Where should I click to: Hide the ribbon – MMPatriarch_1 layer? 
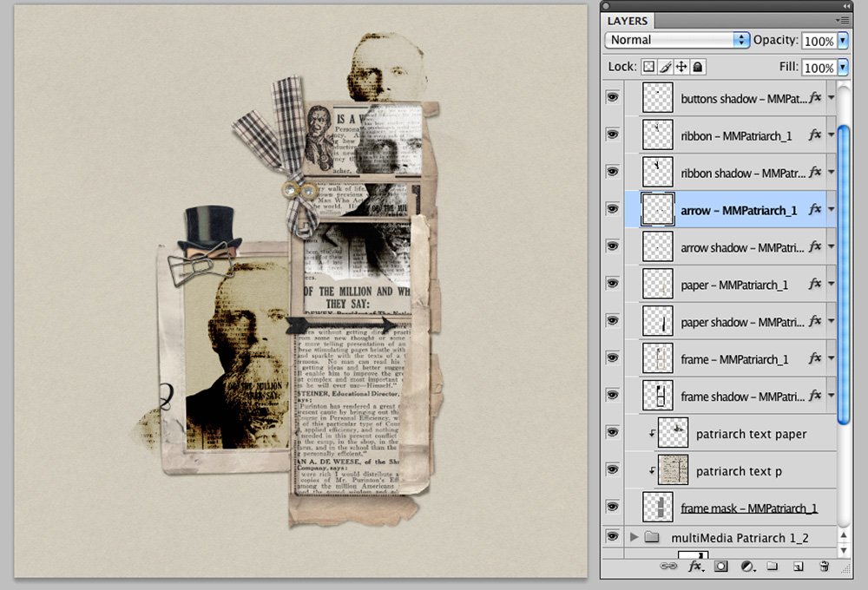pyautogui.click(x=612, y=134)
